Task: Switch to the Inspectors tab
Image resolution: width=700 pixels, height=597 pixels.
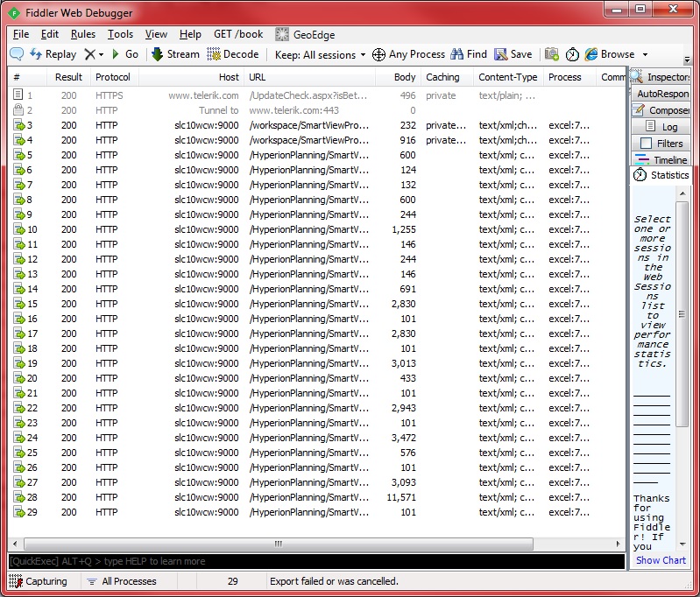Action: point(661,77)
